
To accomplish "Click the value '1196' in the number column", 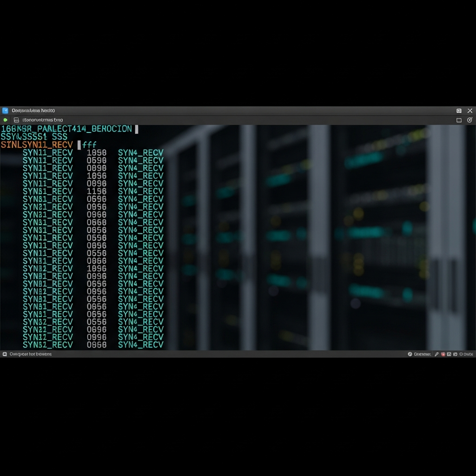I will (x=97, y=191).
